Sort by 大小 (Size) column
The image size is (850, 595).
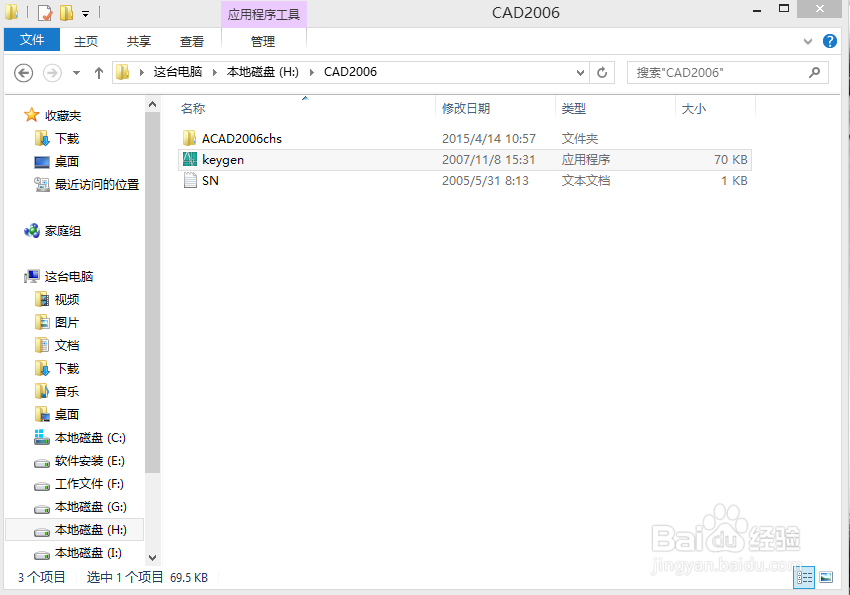pos(693,108)
